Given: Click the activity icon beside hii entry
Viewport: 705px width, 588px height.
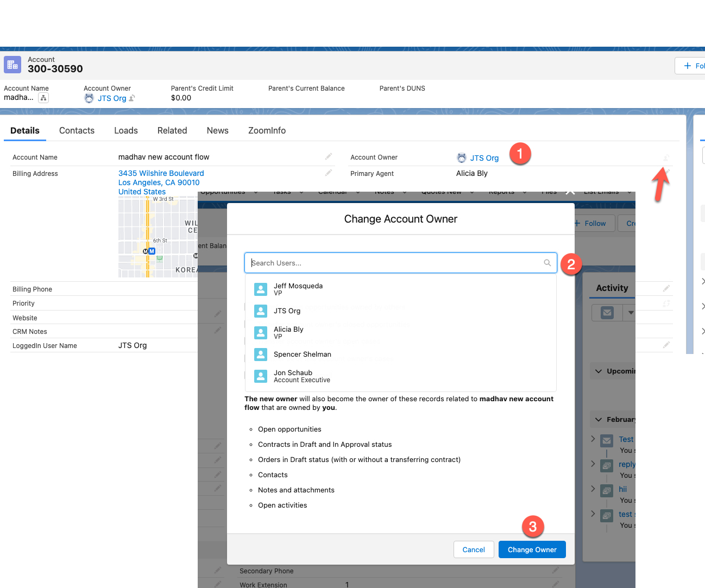Looking at the screenshot, I should coord(607,490).
